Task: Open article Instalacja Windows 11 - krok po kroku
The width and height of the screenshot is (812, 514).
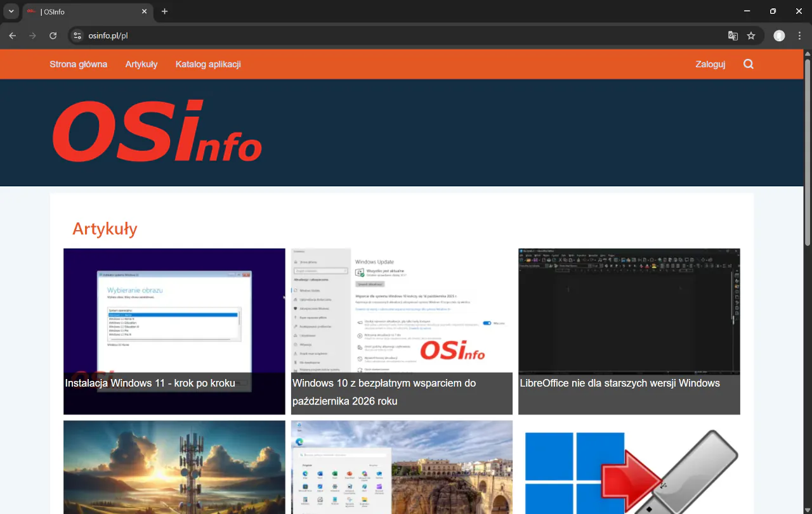Action: (150, 383)
